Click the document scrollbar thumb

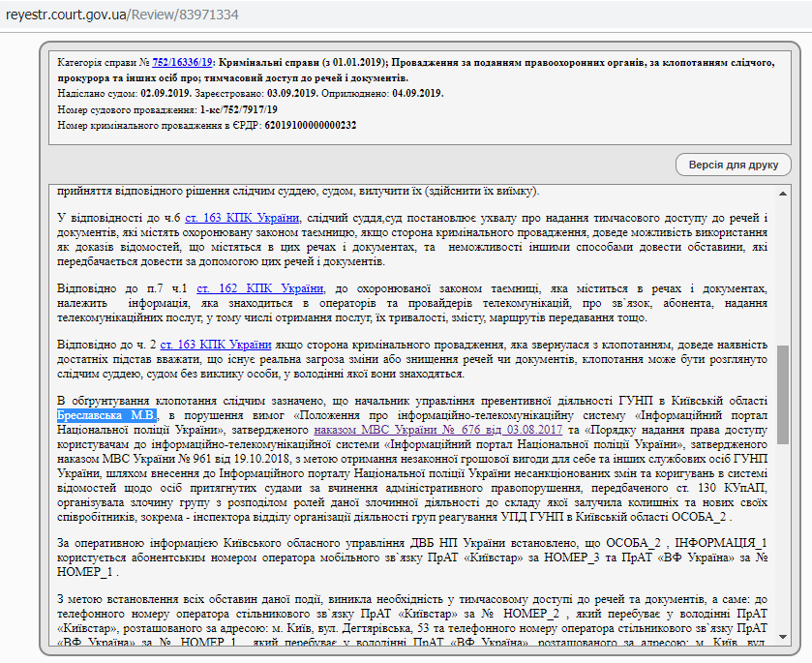tap(782, 392)
